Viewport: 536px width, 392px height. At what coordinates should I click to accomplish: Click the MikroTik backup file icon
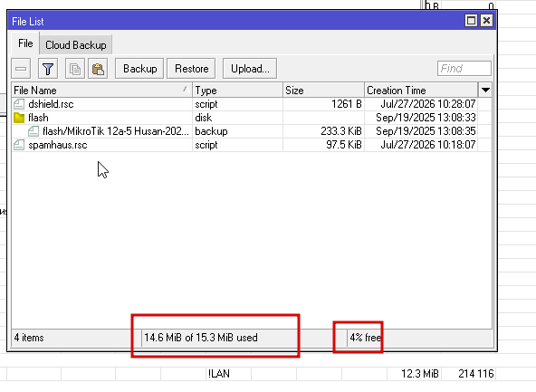(x=33, y=131)
